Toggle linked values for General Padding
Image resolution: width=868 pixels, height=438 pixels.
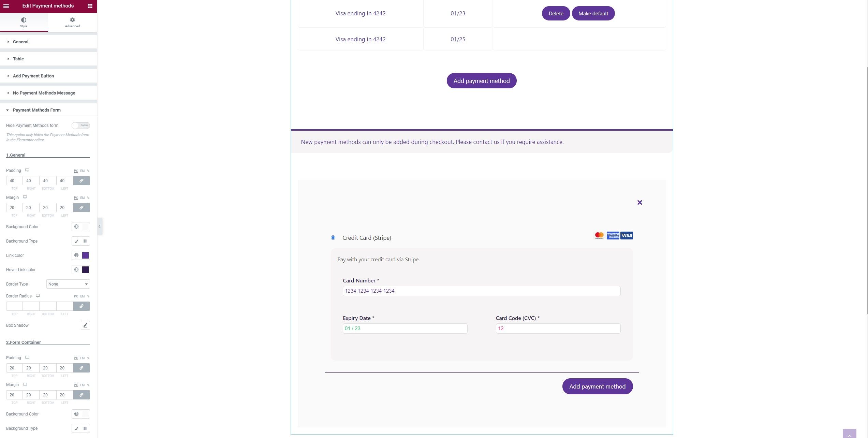(x=82, y=180)
